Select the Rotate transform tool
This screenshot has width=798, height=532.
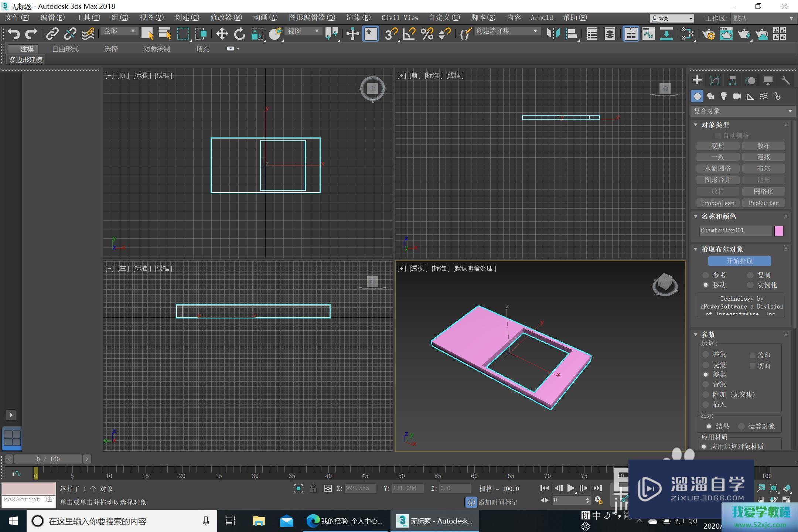[x=239, y=34]
